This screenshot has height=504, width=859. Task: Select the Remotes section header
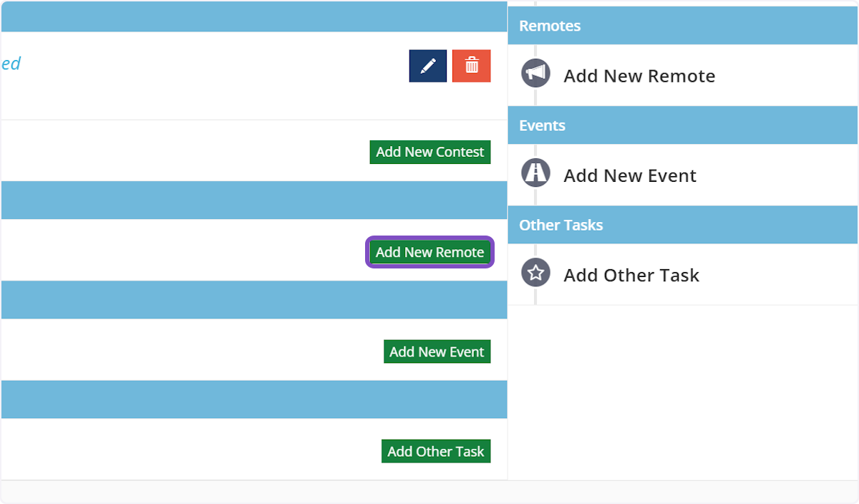click(550, 26)
